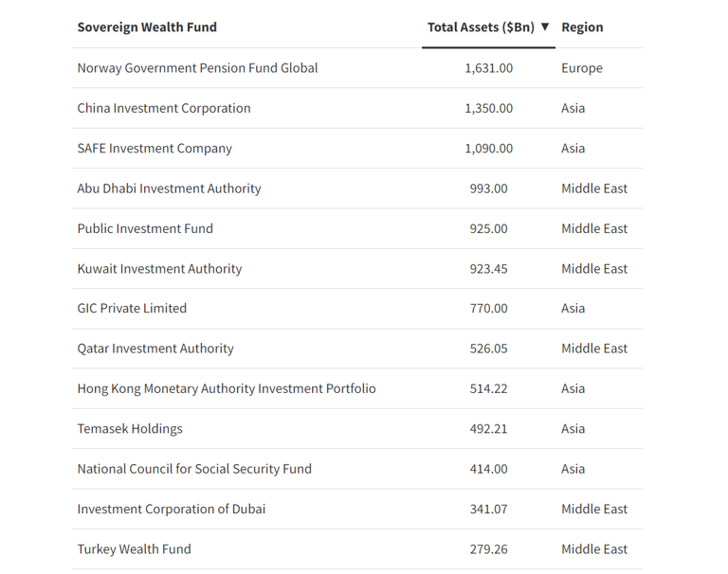The width and height of the screenshot is (728, 574).
Task: Click National Council for Social Security Fund
Action: (x=194, y=469)
